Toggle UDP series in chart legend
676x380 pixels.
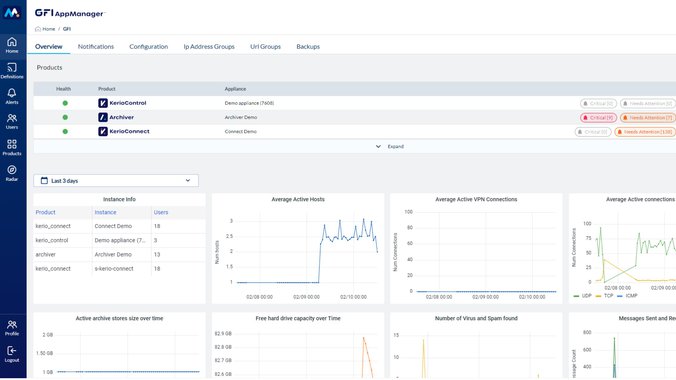[x=582, y=296]
